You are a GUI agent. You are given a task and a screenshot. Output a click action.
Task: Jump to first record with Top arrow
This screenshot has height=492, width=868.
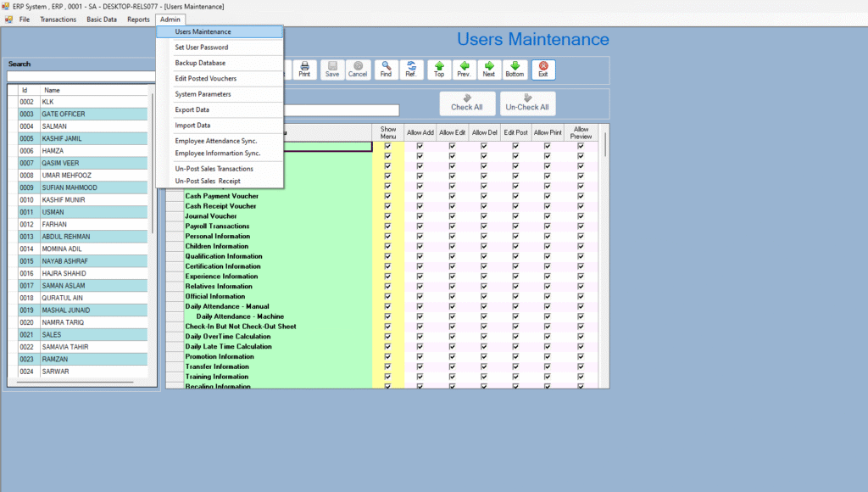click(x=439, y=69)
